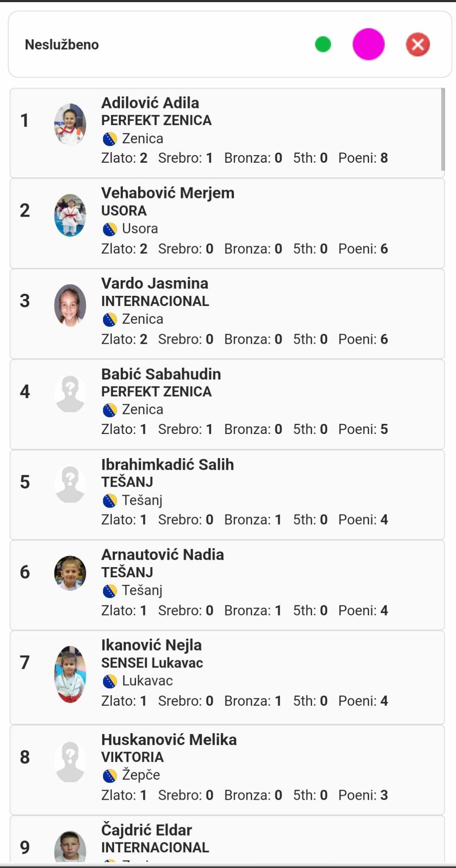Click the flag icon beside Žepče
This screenshot has height=868, width=456.
pyautogui.click(x=110, y=776)
